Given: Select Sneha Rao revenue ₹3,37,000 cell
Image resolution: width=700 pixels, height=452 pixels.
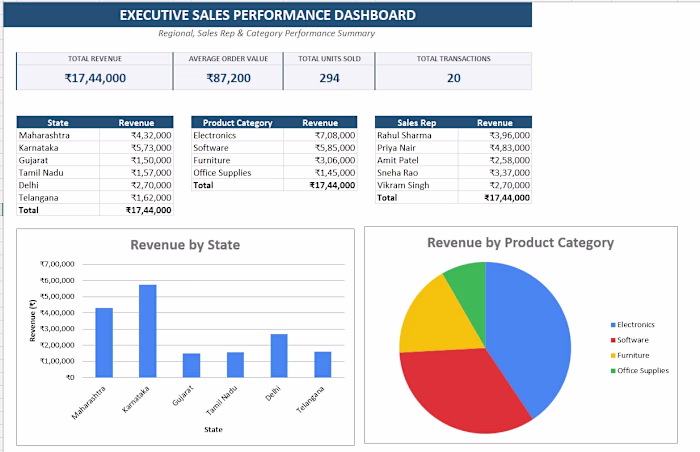Looking at the screenshot, I should tap(495, 173).
